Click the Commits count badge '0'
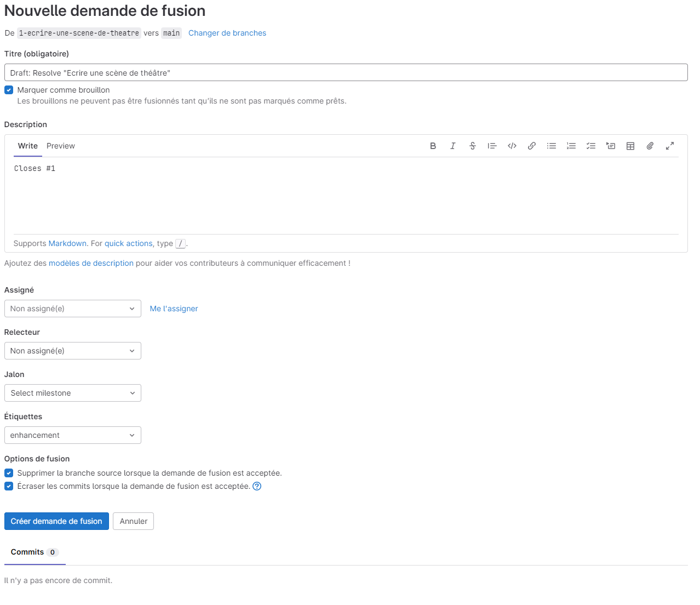This screenshot has width=700, height=605. (x=53, y=552)
